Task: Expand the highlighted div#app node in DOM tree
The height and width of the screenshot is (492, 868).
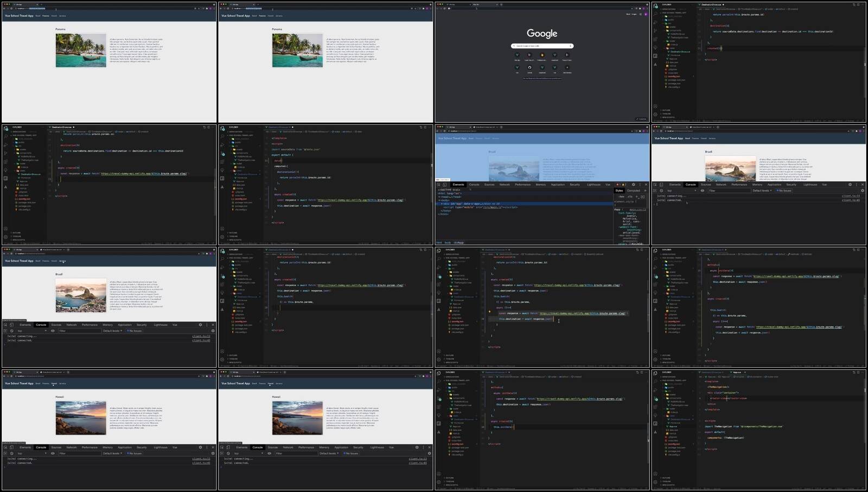Action: pyautogui.click(x=442, y=204)
